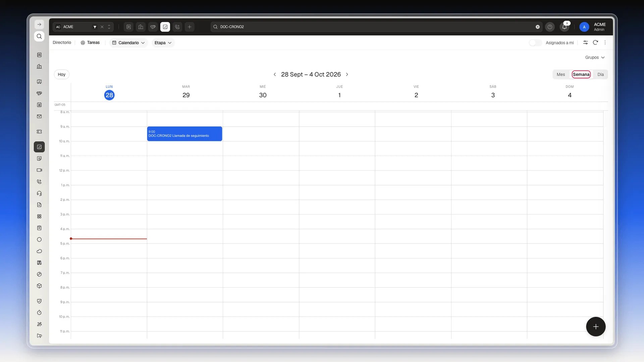The width and height of the screenshot is (644, 362).
Task: Go to the previous week
Action: [x=275, y=74]
